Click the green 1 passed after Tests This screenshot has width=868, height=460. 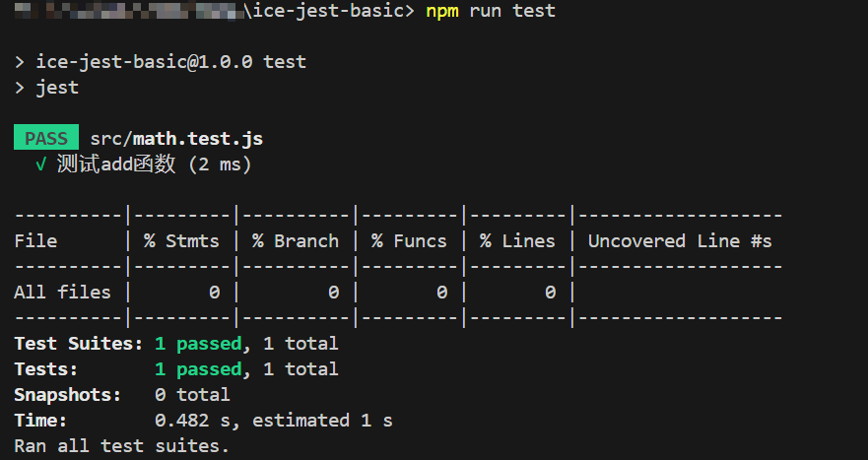tap(198, 369)
